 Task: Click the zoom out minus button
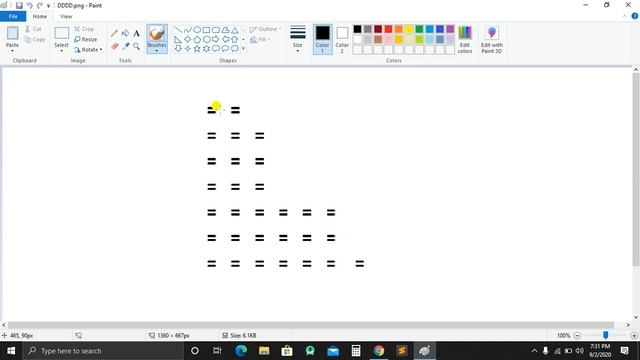pos(577,336)
